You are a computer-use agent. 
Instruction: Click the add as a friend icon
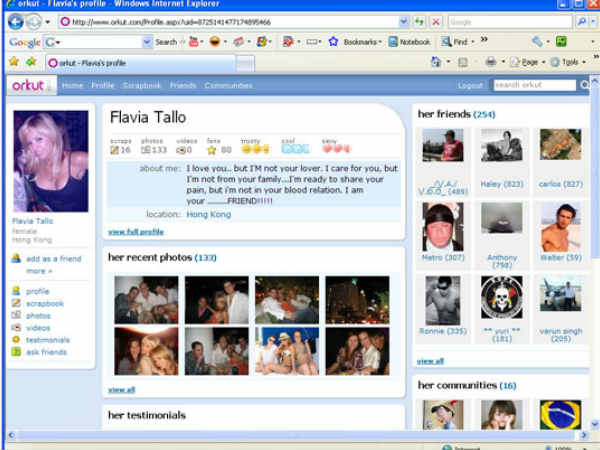click(16, 258)
